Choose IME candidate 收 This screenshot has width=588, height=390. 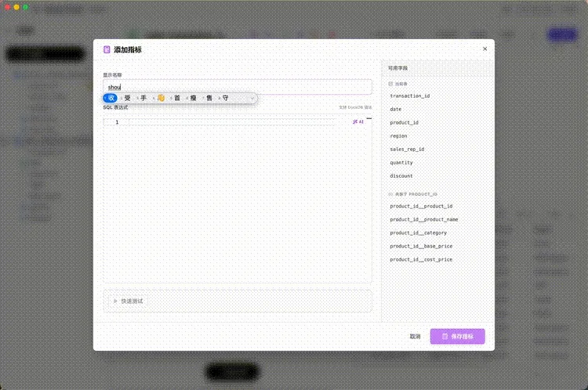[x=111, y=98]
